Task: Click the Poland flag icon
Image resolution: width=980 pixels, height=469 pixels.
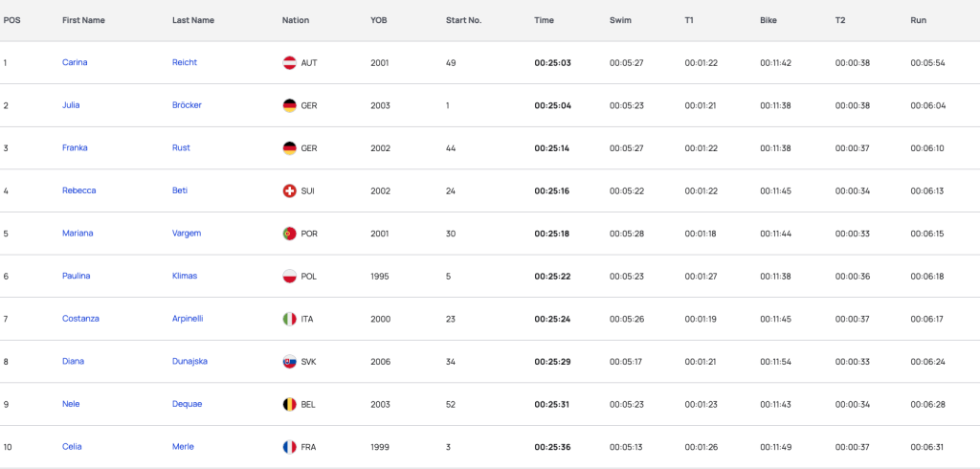Action: click(x=289, y=276)
